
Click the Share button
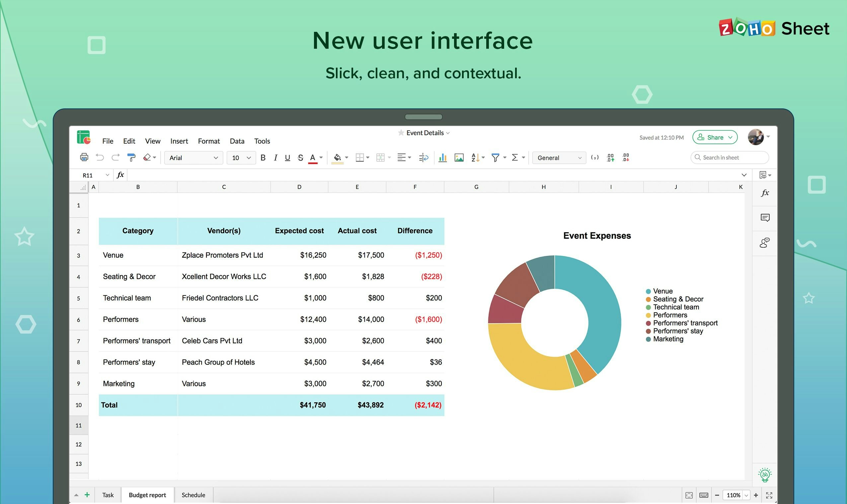[x=715, y=137]
